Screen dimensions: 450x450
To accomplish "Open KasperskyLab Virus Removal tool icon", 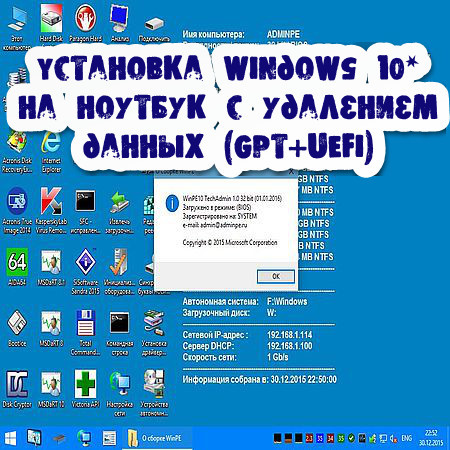I will (x=51, y=211).
